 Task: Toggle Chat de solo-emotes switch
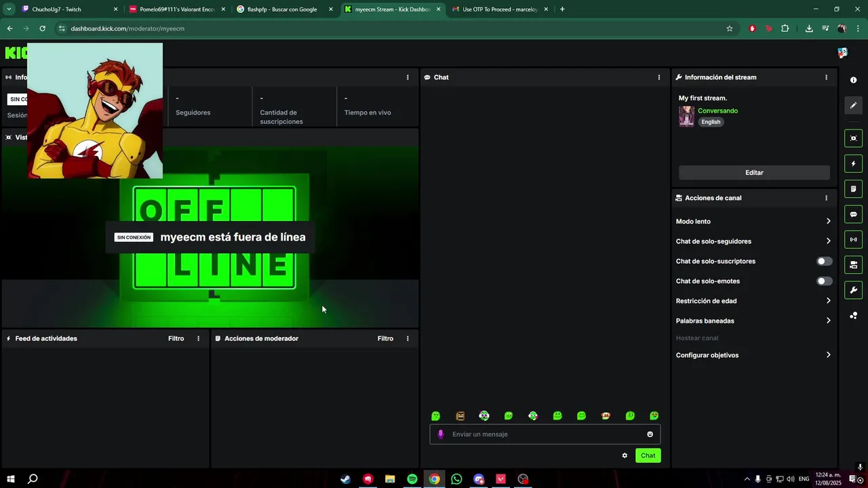tap(824, 281)
